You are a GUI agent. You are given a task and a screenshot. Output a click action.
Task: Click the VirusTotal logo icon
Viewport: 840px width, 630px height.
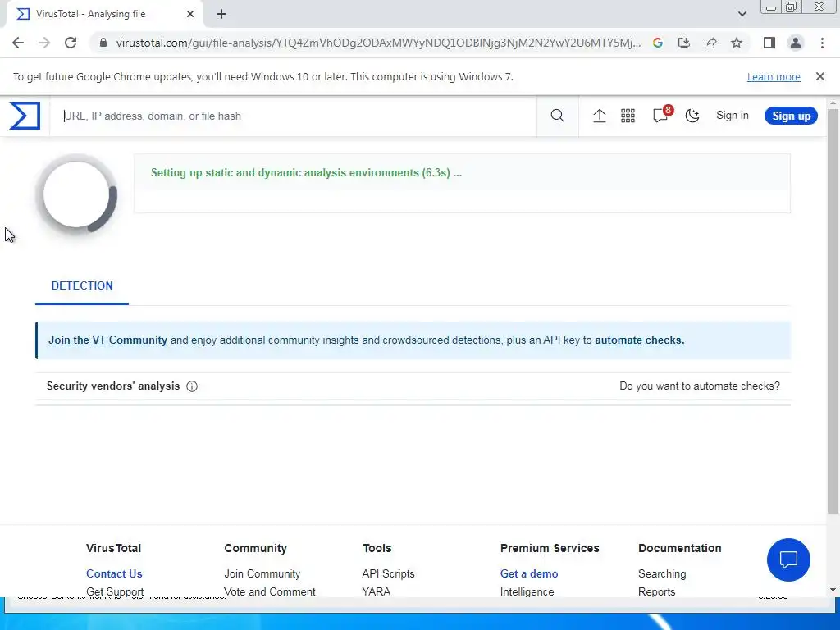(25, 116)
